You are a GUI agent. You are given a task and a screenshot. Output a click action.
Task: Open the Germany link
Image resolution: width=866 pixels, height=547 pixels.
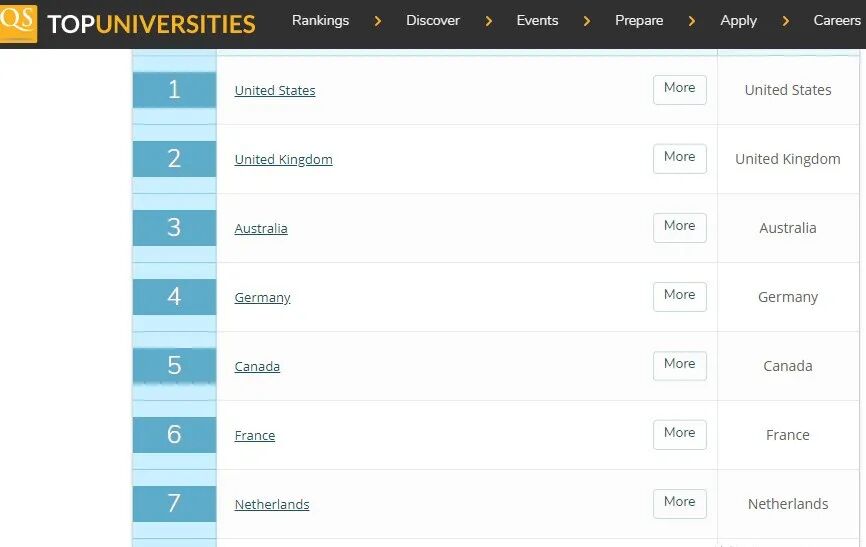[x=262, y=298]
